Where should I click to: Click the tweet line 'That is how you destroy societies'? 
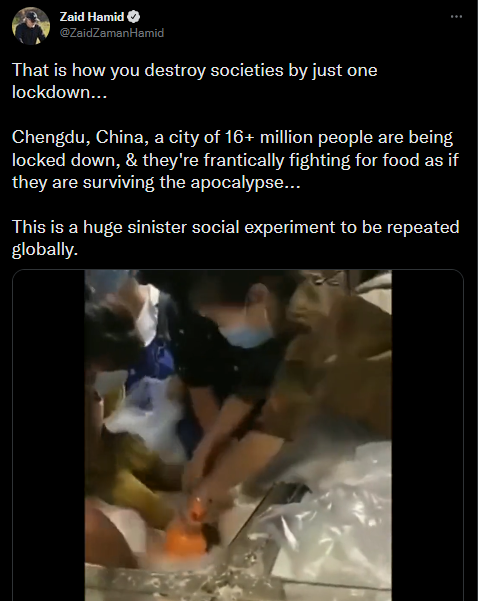pyautogui.click(x=149, y=70)
